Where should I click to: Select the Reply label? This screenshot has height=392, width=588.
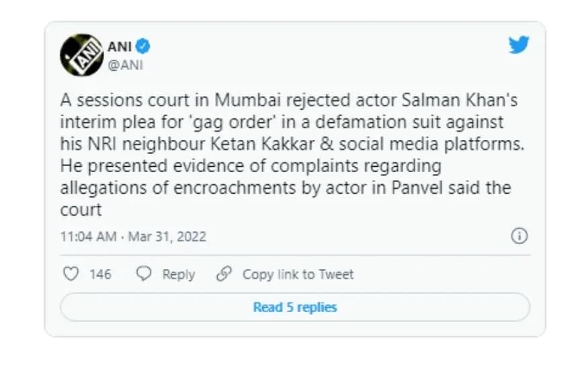tap(179, 274)
